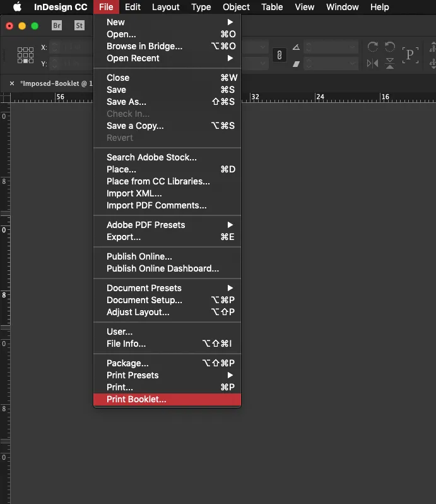Expand the Document Presets submenu
Screen dimensions: 436x504
167,288
